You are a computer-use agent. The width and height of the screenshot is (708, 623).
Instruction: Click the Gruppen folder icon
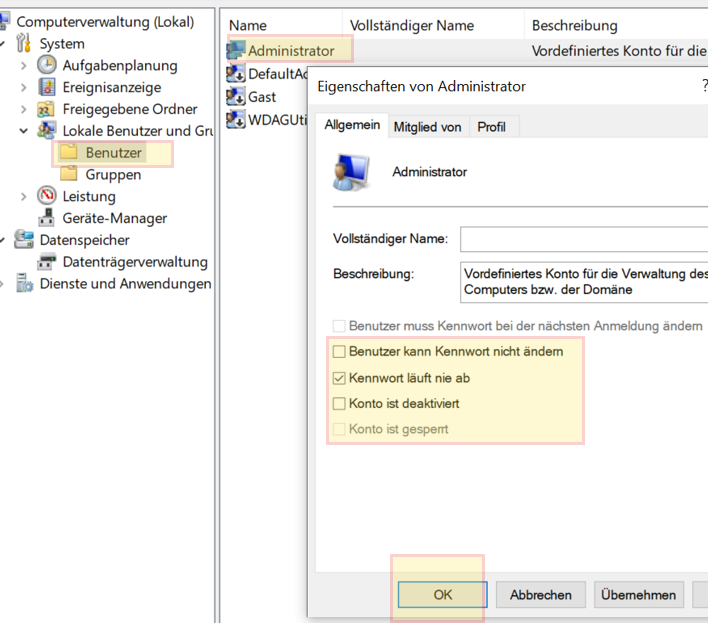[x=70, y=174]
